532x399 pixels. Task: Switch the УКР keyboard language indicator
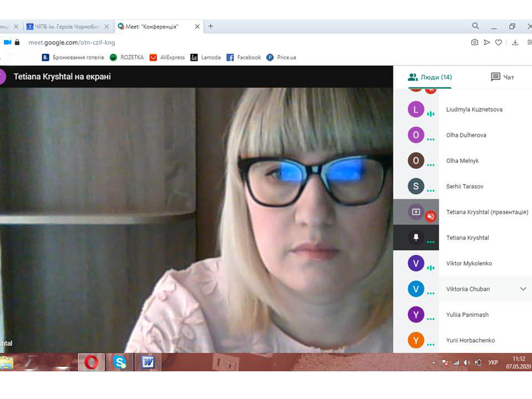tap(493, 362)
